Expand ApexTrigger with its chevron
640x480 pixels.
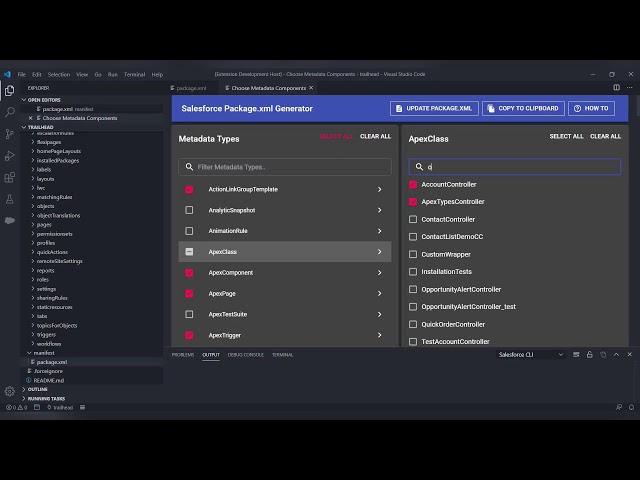[x=380, y=335]
